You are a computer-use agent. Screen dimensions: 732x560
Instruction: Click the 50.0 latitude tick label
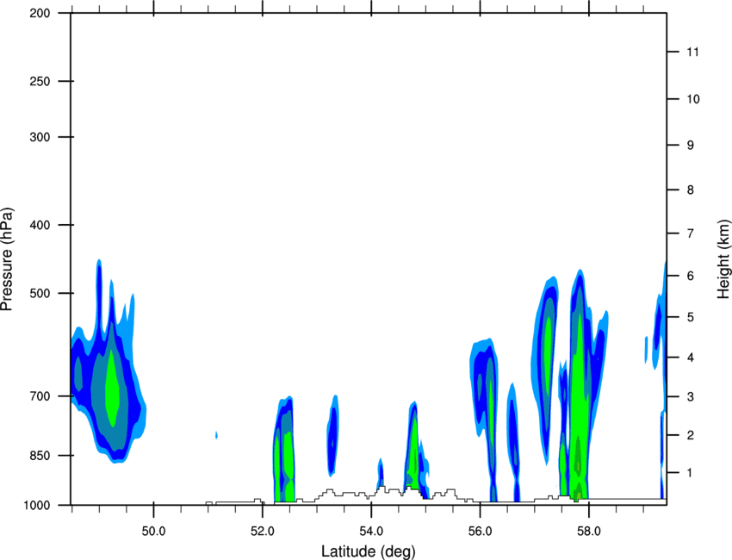tap(153, 532)
